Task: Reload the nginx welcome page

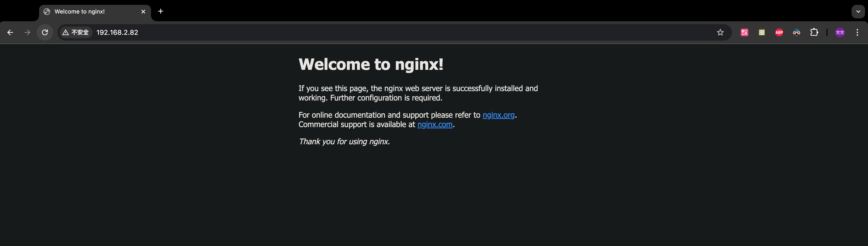Action: 45,32
